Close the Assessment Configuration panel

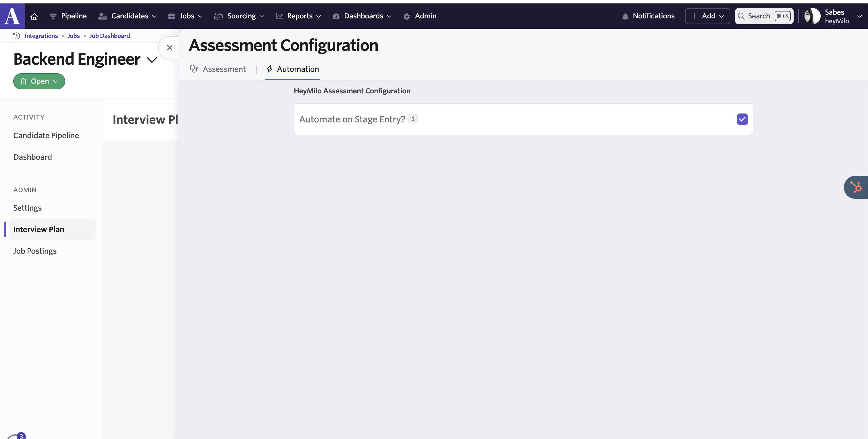click(169, 47)
